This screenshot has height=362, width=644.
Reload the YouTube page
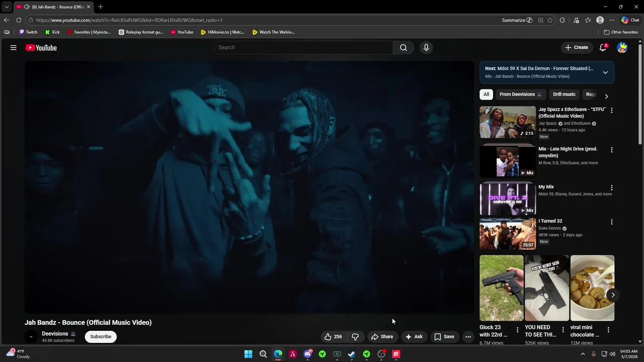point(19,20)
